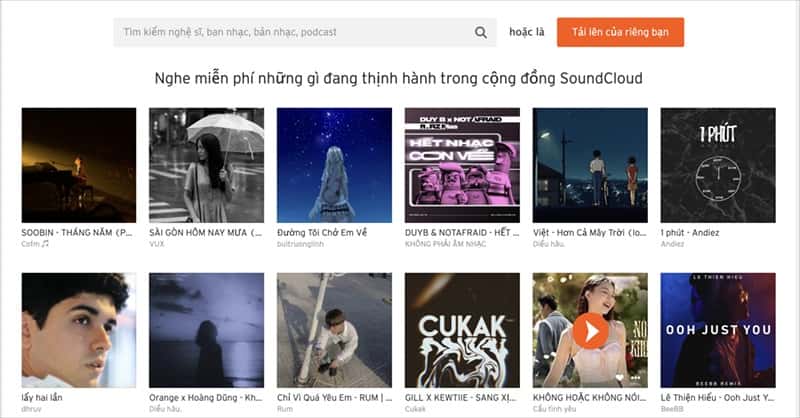Image resolution: width=800 pixels, height=418 pixels.
Task: Visit the artist link 'dhruv'
Action: [x=33, y=408]
